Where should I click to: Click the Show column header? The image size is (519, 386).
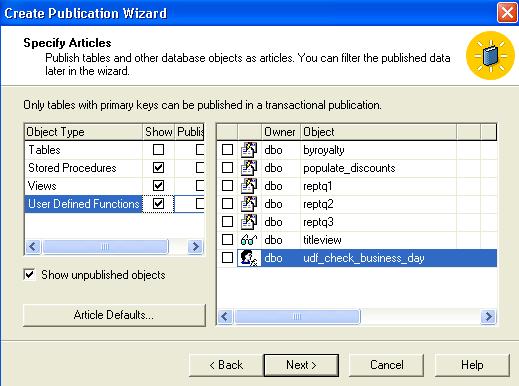pos(159,132)
